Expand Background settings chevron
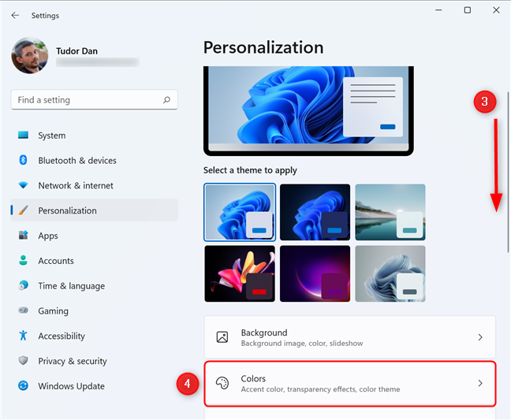Viewport: 511px width, 420px height. click(480, 337)
